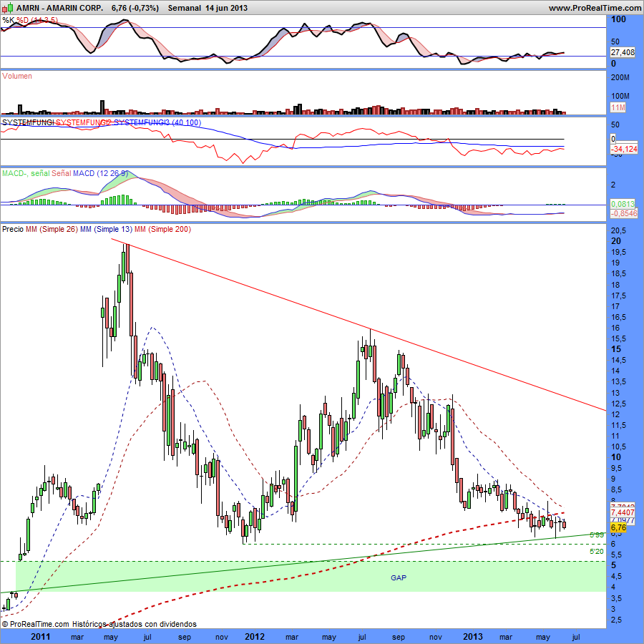This screenshot has height=644, width=644.
Task: Click the -34,124 indicator value tag
Action: (x=624, y=149)
